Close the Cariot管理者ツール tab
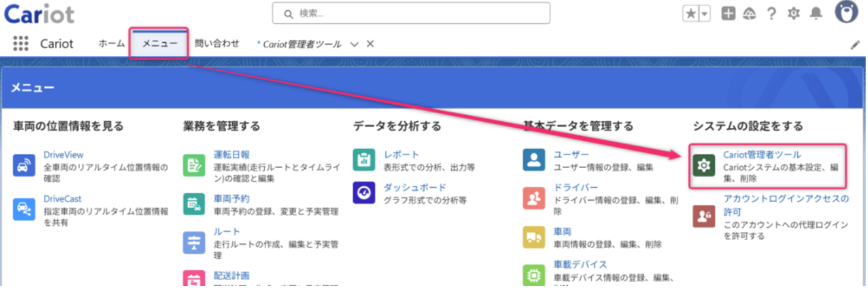 coord(370,44)
